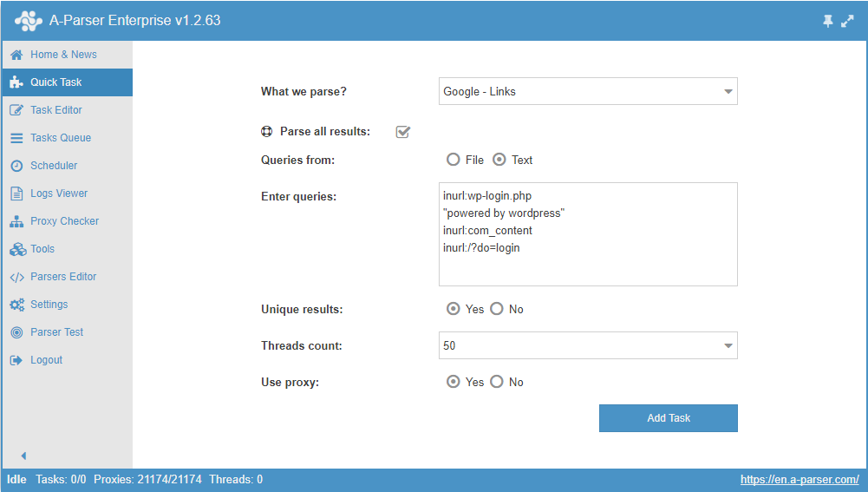Click inside the Enter queries text area
This screenshot has width=868, height=492.
tap(588, 234)
